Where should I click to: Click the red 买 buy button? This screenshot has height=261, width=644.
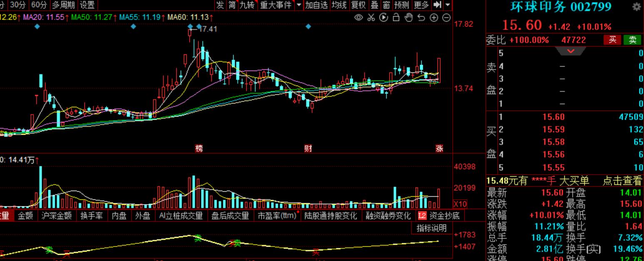[x=612, y=40]
